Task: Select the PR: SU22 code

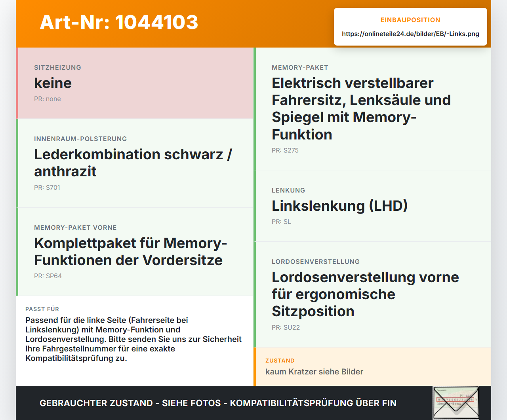Action: click(x=286, y=327)
